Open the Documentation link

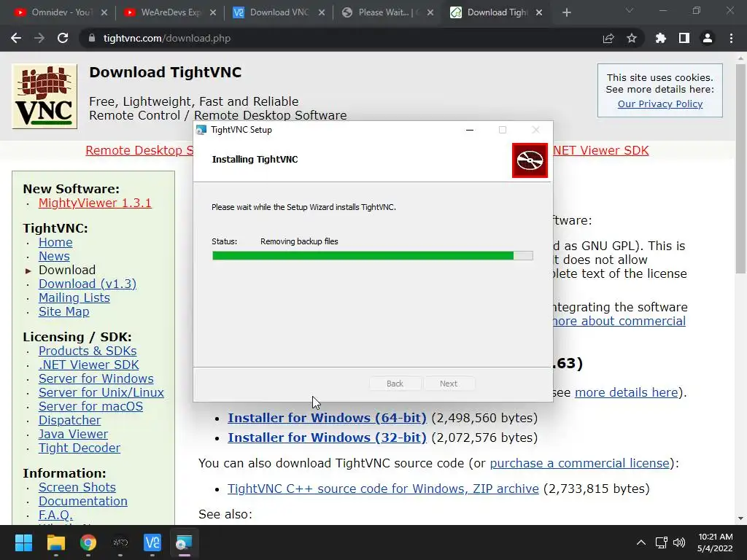(x=83, y=501)
